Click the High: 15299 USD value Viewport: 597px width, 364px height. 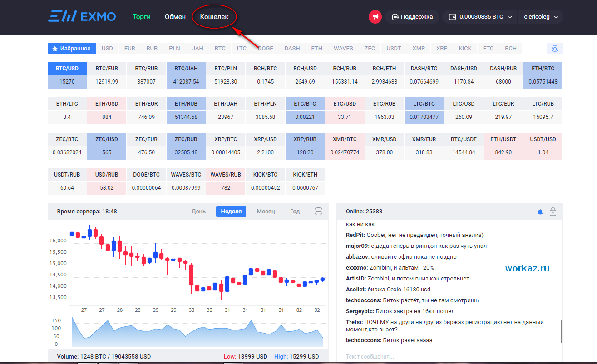pyautogui.click(x=296, y=357)
